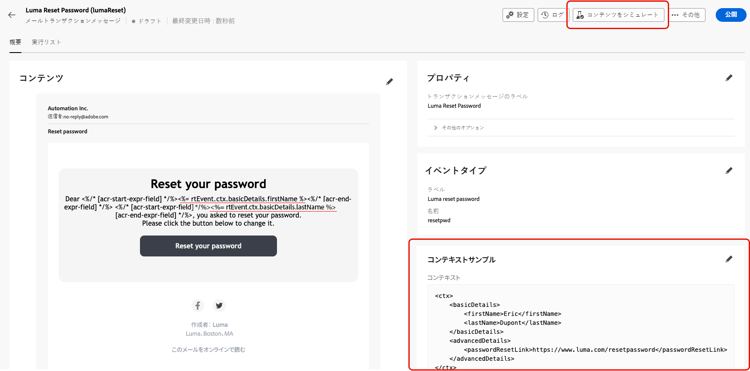Image resolution: width=750 pixels, height=371 pixels.
Task: Expand その他のオプション section
Action: click(x=459, y=128)
